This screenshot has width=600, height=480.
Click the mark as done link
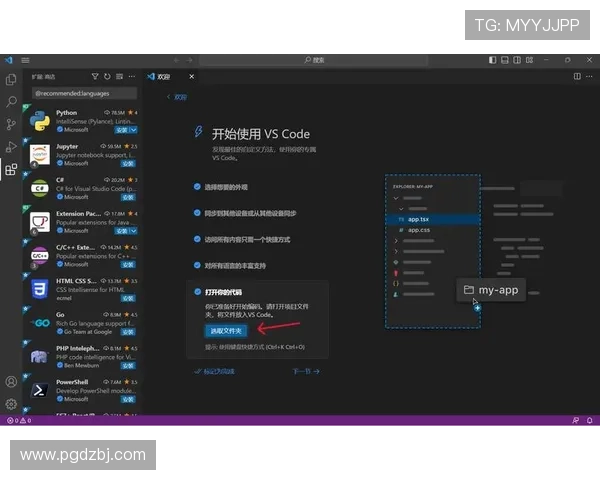(x=215, y=371)
